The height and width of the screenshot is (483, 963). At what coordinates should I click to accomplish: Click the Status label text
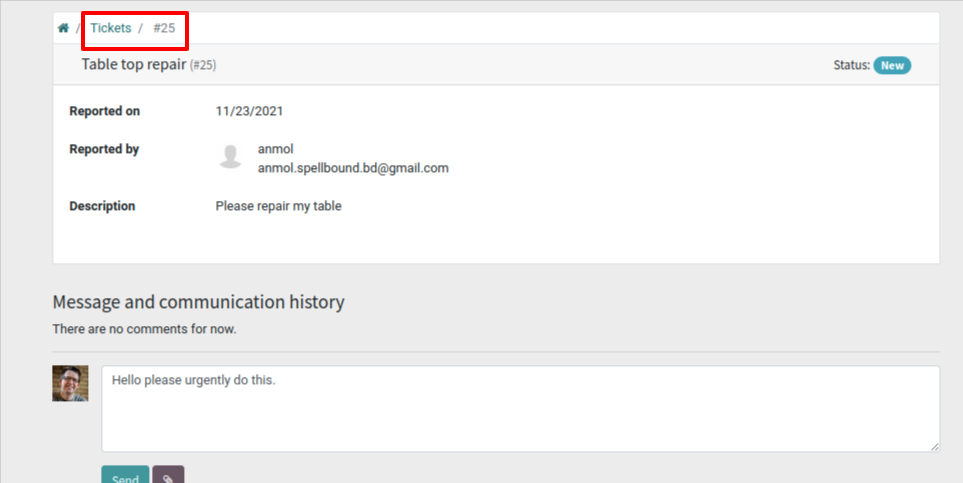[851, 65]
